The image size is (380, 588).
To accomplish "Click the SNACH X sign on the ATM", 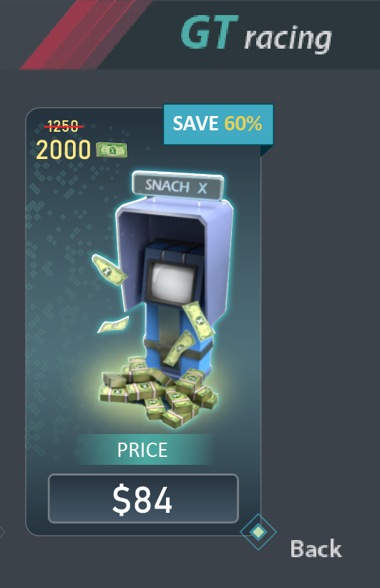I will pos(178,186).
